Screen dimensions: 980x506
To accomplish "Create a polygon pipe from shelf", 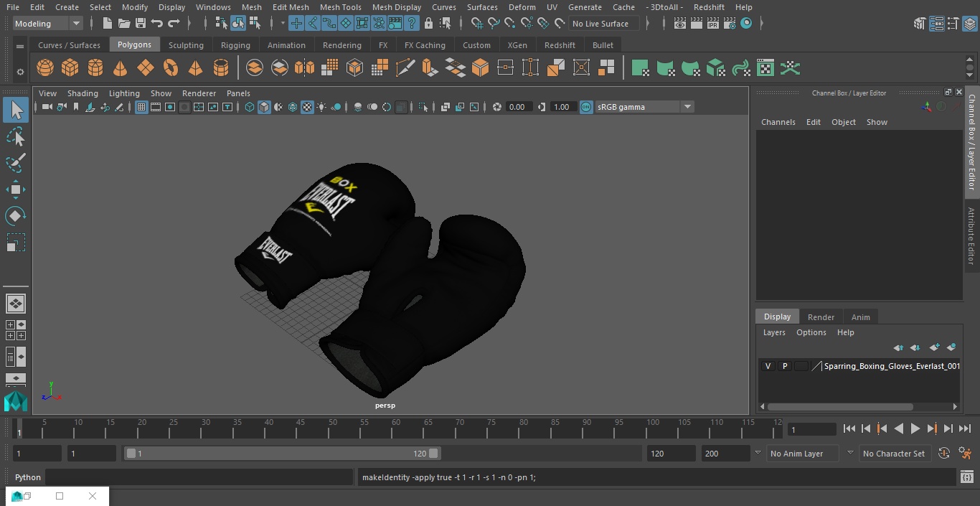I will (221, 68).
